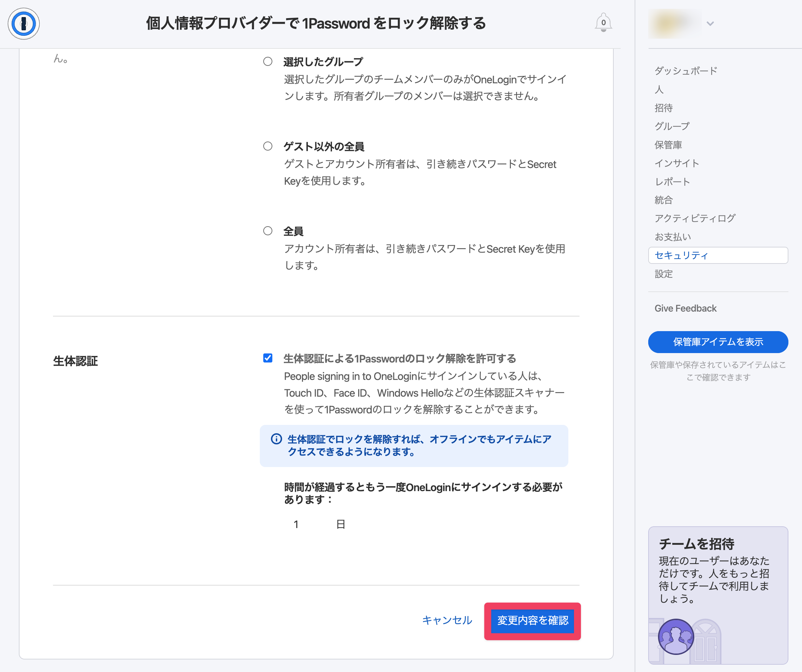
Task: Click the Touch ID, Face ID description text
Action: click(424, 393)
